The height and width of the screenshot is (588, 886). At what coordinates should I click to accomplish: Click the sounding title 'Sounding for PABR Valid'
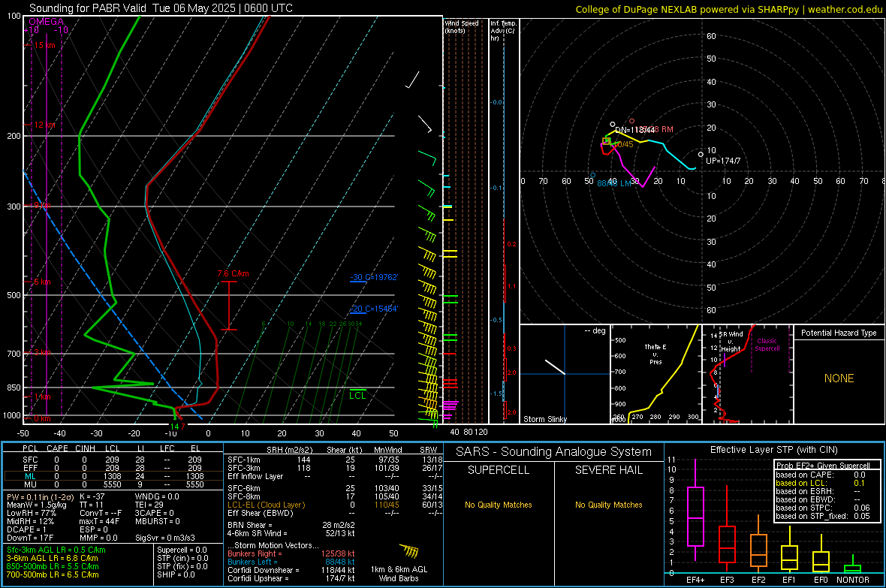coord(88,8)
